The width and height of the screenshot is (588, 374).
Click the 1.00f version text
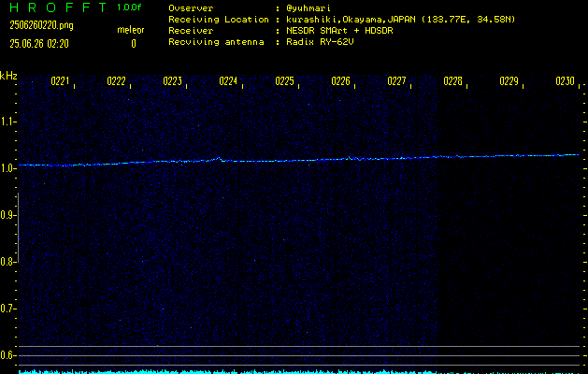(x=129, y=7)
